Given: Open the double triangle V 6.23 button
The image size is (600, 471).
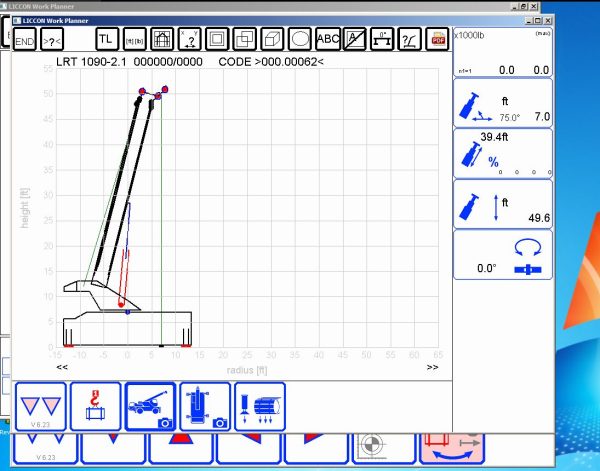Looking at the screenshot, I should point(41,407).
